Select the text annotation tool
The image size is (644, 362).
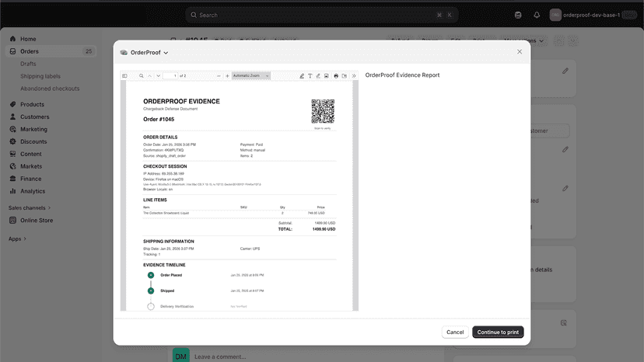click(310, 76)
